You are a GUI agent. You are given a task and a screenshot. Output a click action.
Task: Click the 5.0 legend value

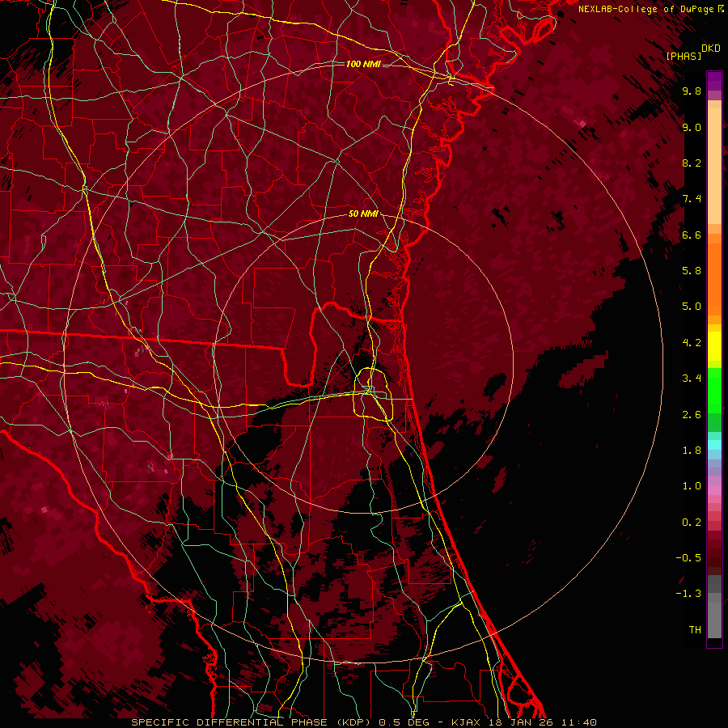[692, 307]
